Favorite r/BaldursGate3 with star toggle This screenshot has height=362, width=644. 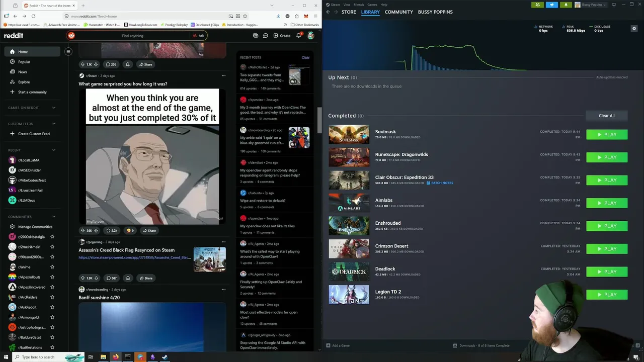pyautogui.click(x=52, y=337)
